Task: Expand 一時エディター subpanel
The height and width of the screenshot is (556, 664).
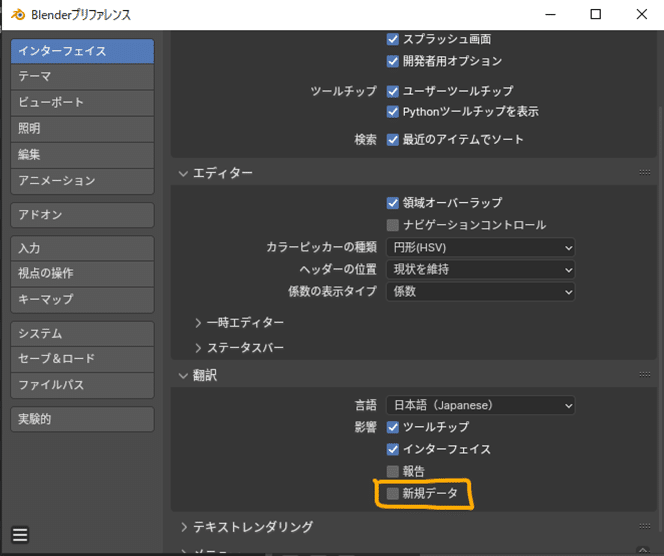Action: coord(198,323)
